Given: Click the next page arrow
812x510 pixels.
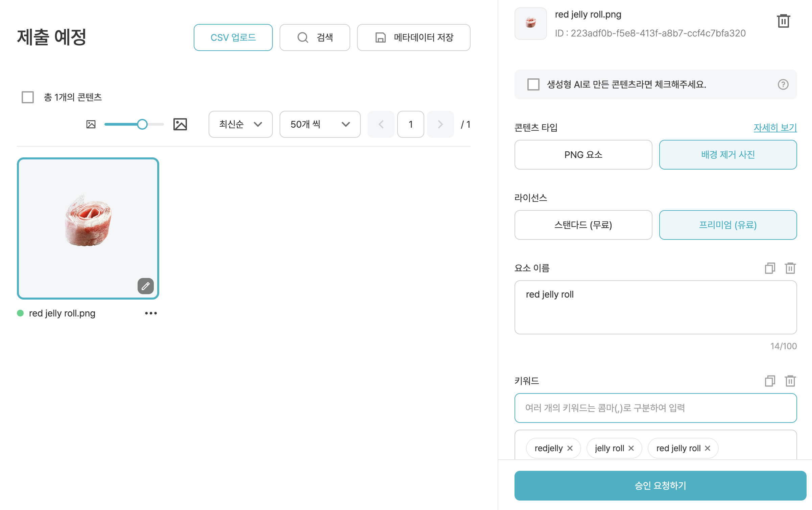Looking at the screenshot, I should [440, 124].
